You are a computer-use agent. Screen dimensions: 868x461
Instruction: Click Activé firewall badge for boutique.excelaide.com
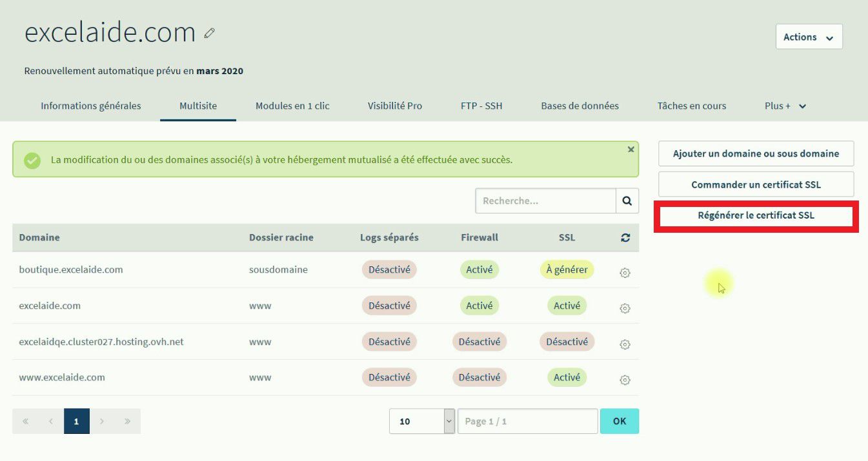(479, 270)
